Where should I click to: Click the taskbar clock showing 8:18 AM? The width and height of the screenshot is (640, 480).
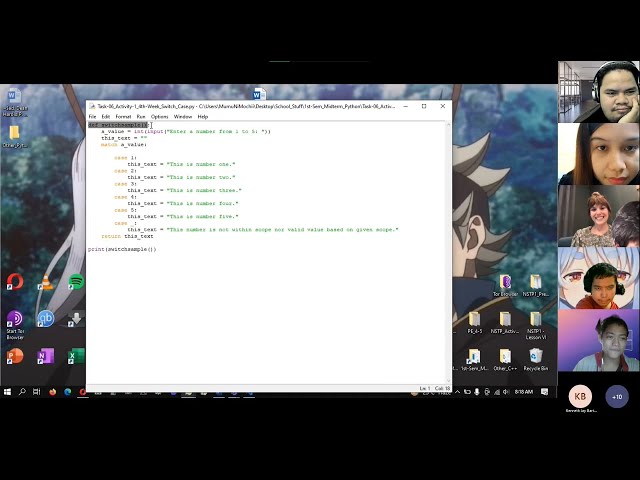[x=524, y=392]
